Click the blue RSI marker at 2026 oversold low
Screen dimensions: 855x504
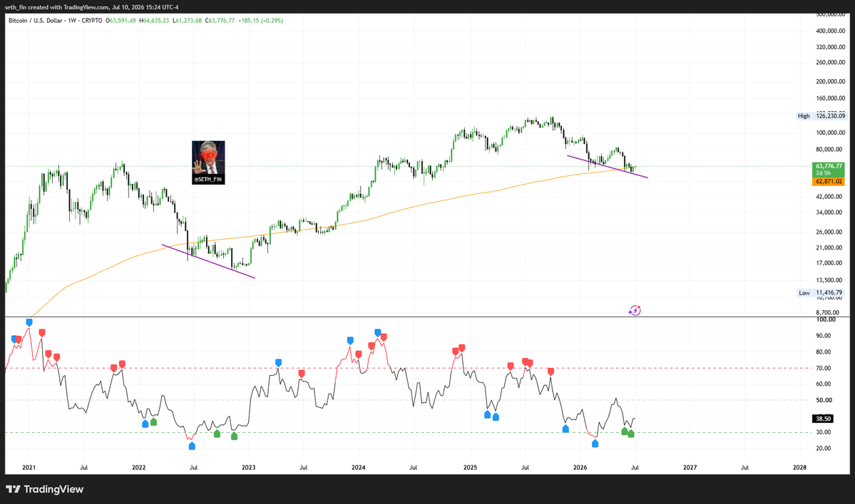tap(595, 443)
